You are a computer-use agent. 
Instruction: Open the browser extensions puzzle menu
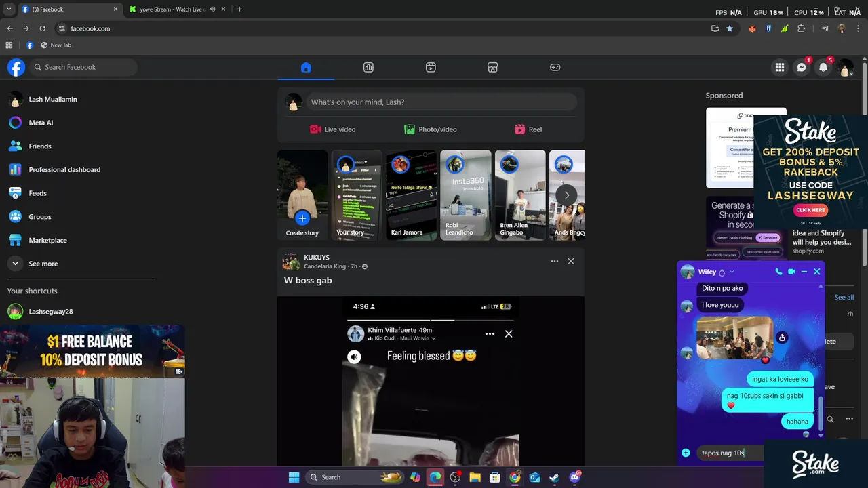point(802,28)
